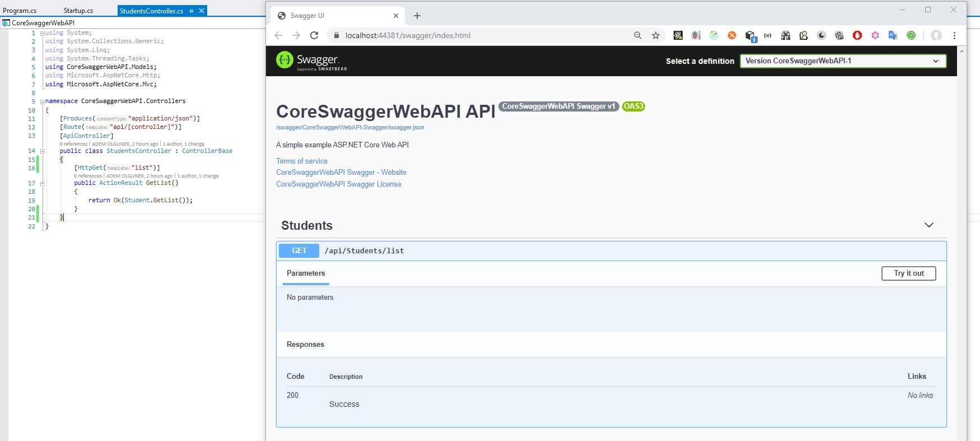Close the StudentsController.cs editor tab
Screen dimensions: 980x441
click(202, 11)
